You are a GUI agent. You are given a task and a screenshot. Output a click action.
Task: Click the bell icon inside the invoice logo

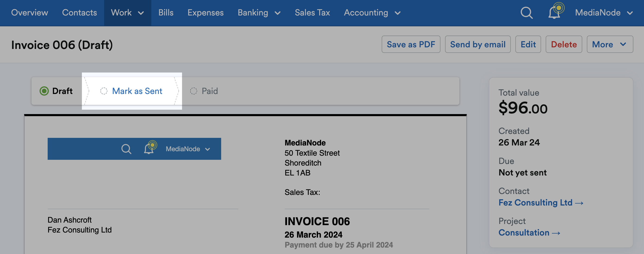click(x=149, y=149)
